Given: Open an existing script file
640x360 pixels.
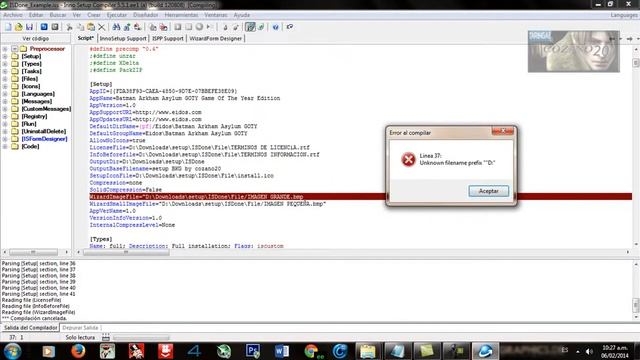Looking at the screenshot, I should (x=18, y=27).
